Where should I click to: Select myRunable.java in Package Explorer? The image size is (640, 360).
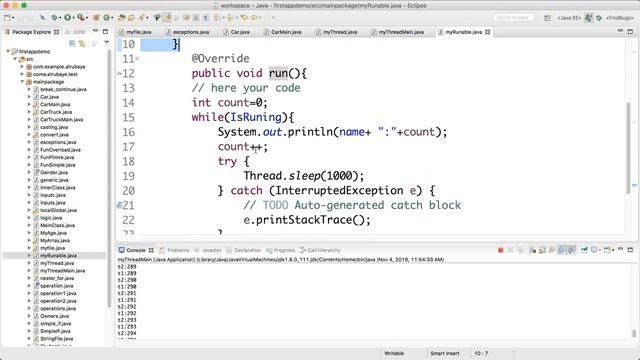(58, 256)
